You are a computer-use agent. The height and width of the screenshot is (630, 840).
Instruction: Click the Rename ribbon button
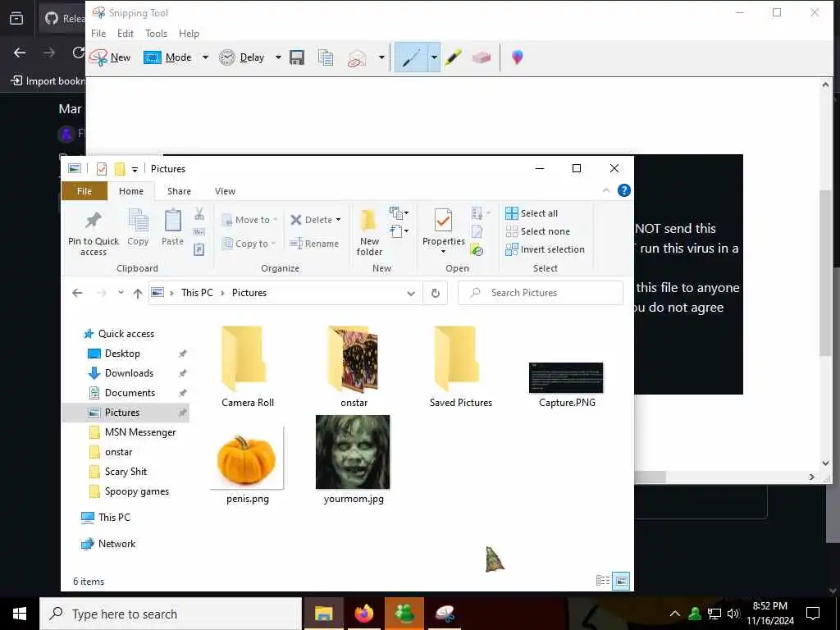tap(314, 244)
